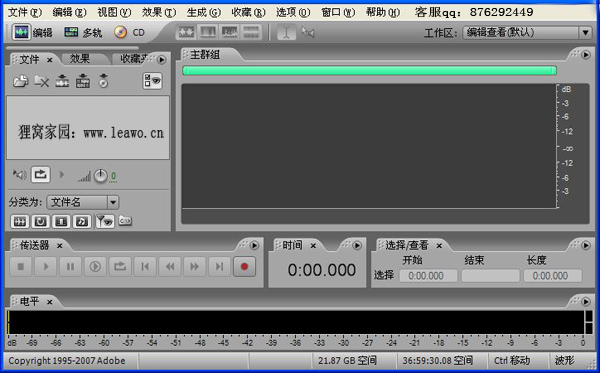Select the time selection cursor tool
This screenshot has height=373, width=600.
tap(286, 33)
